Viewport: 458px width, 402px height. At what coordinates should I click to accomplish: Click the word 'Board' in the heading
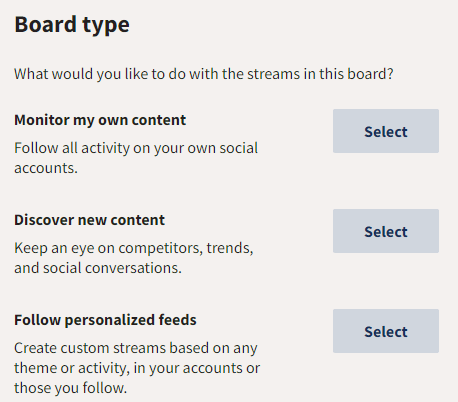[46, 24]
